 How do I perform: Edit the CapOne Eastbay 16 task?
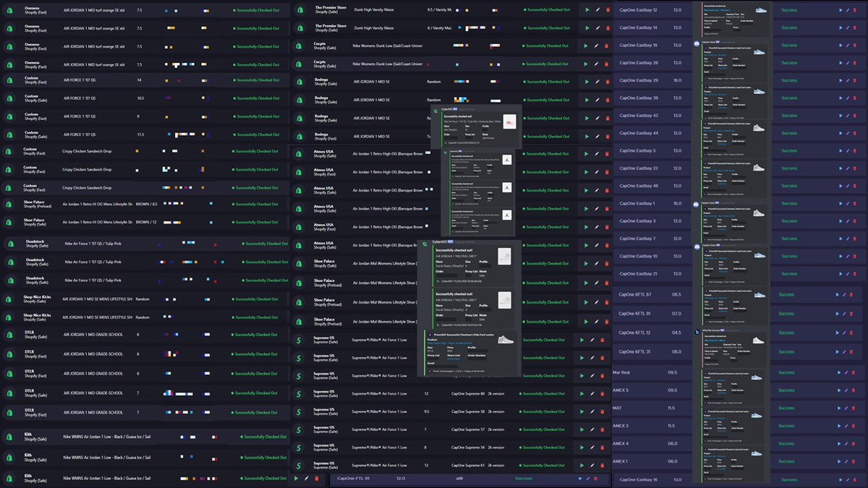848,479
